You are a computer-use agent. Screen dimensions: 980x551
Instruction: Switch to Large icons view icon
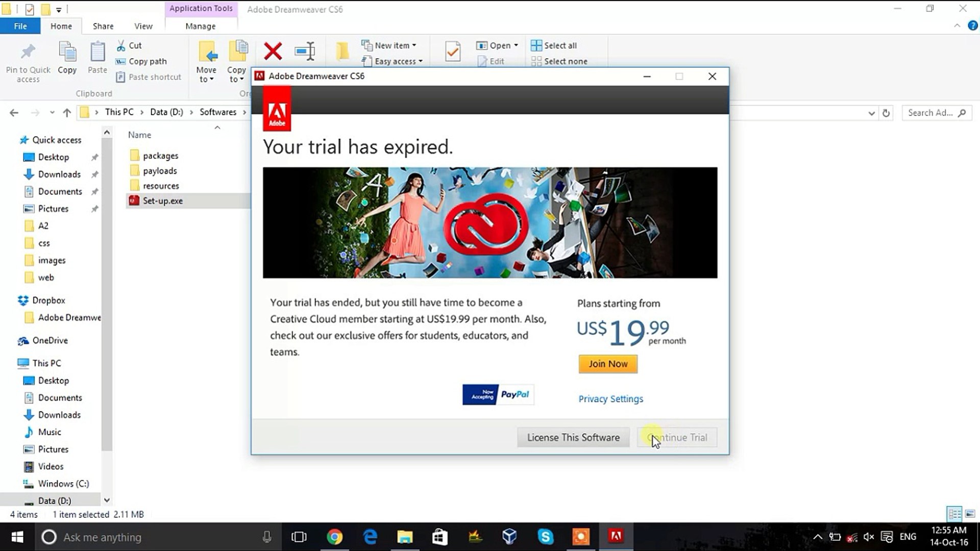(970, 514)
